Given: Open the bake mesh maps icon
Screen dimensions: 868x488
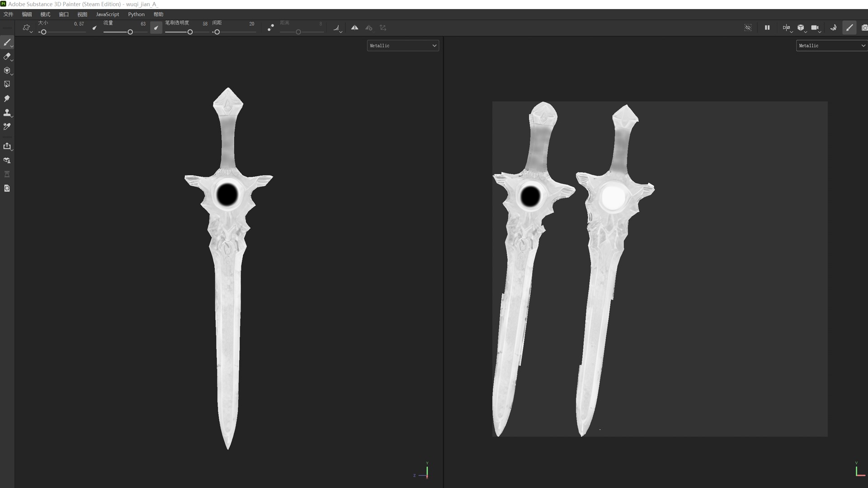Looking at the screenshot, I should pos(7,160).
